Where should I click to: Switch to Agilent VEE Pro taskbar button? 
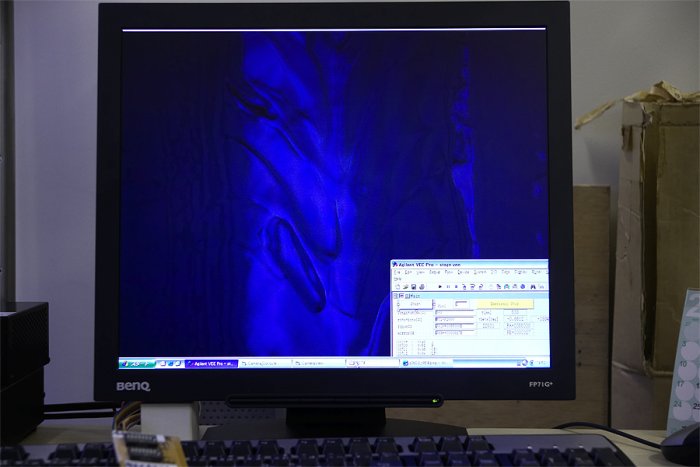(210, 363)
